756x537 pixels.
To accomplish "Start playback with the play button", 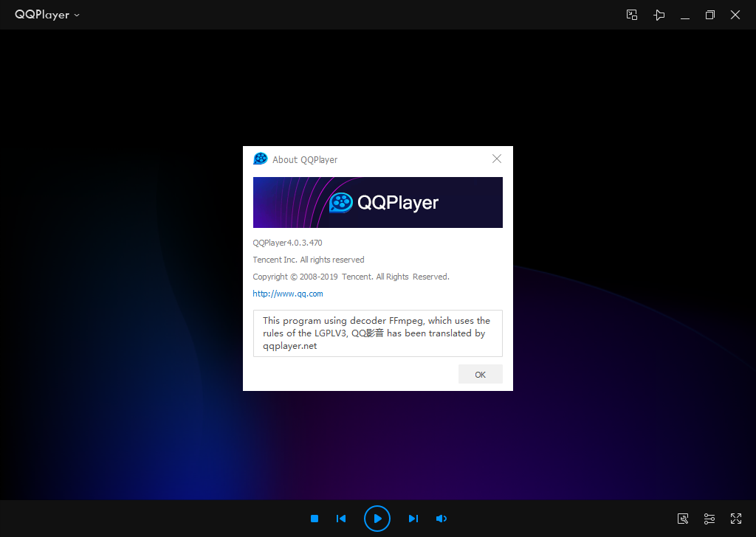I will tap(377, 519).
